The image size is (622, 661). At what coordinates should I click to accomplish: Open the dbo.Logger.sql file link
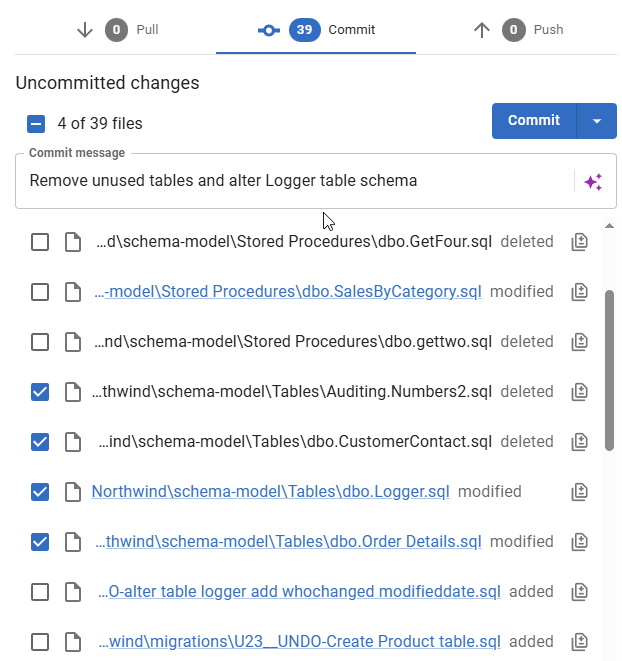[270, 492]
